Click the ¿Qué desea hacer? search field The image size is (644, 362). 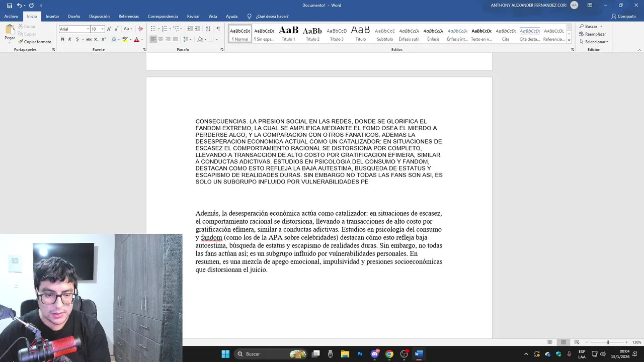coord(272,16)
